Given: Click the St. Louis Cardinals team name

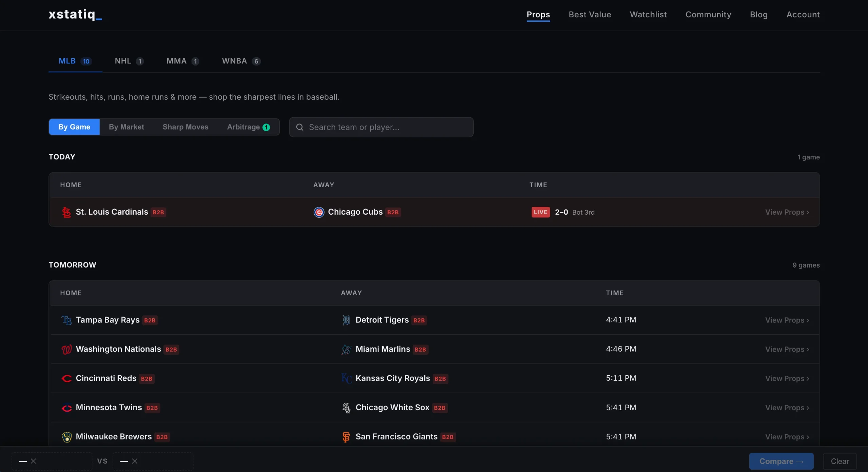Looking at the screenshot, I should 112,212.
